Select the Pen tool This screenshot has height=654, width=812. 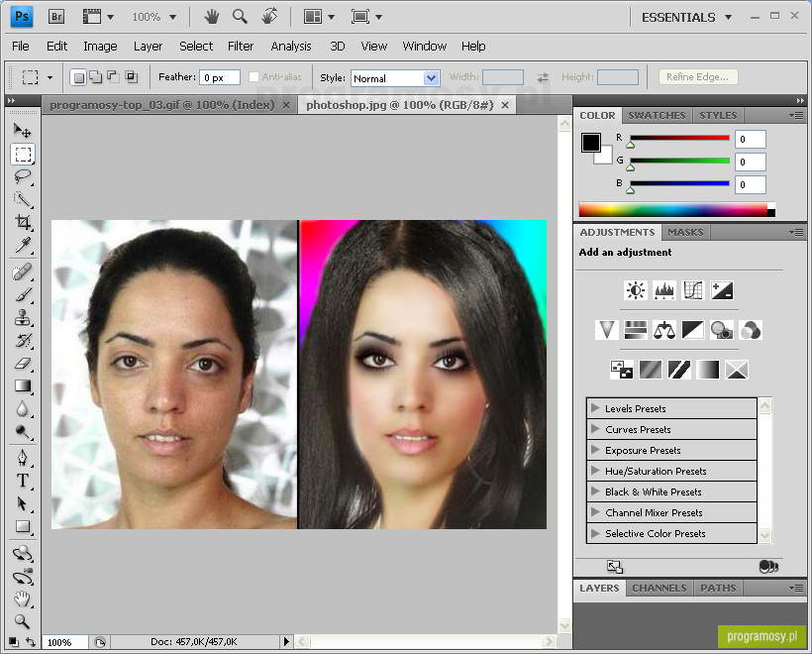(x=22, y=458)
